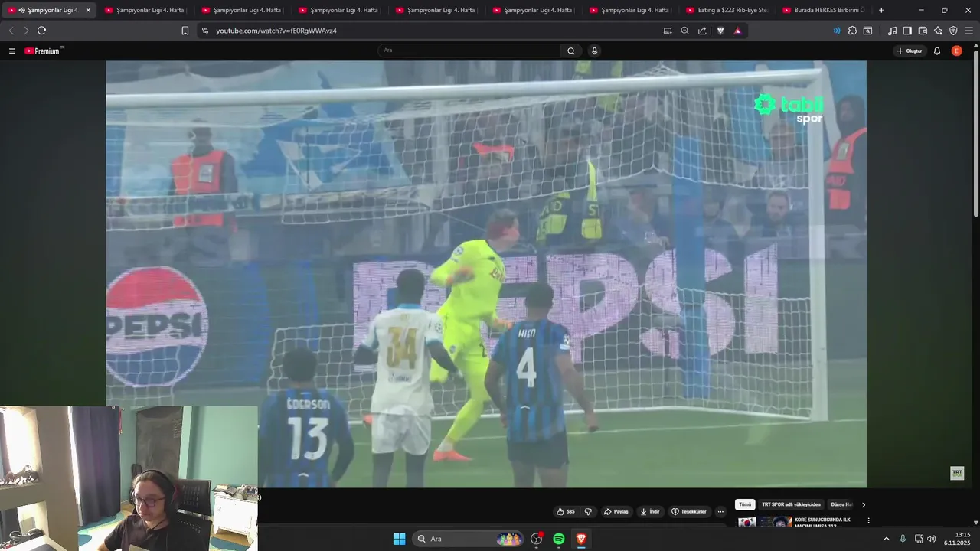Open the extensions puzzle piece menu
This screenshot has height=551, width=980.
pos(852,31)
